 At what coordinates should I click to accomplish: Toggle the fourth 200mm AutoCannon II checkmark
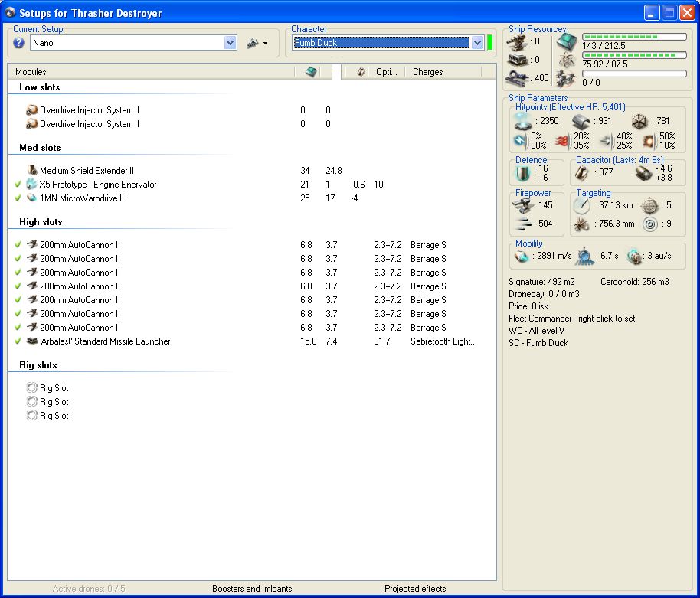(x=18, y=286)
